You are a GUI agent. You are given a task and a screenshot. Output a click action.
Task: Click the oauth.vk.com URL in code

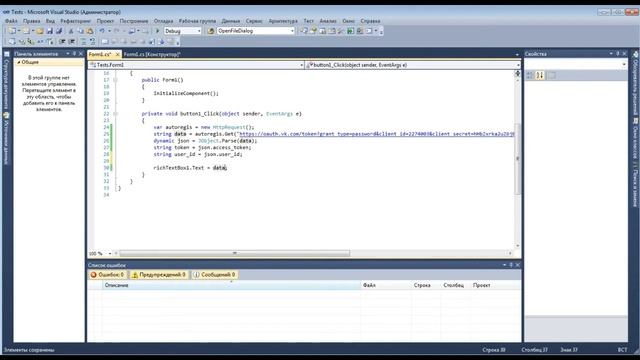point(376,134)
